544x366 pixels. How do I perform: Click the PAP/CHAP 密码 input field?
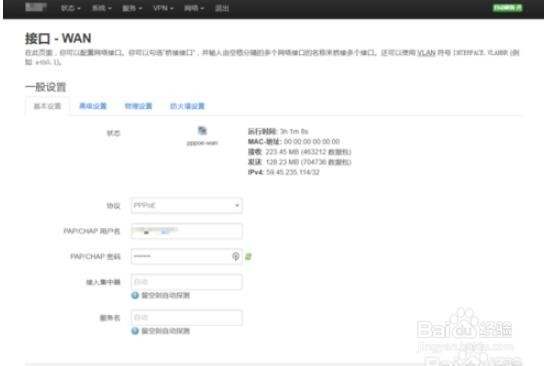tap(187, 256)
